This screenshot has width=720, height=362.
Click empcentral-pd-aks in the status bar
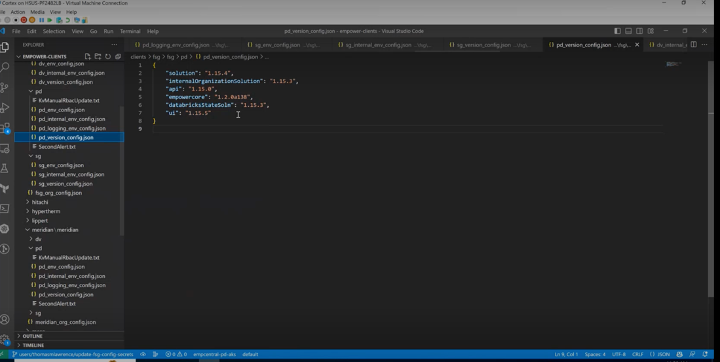point(214,354)
